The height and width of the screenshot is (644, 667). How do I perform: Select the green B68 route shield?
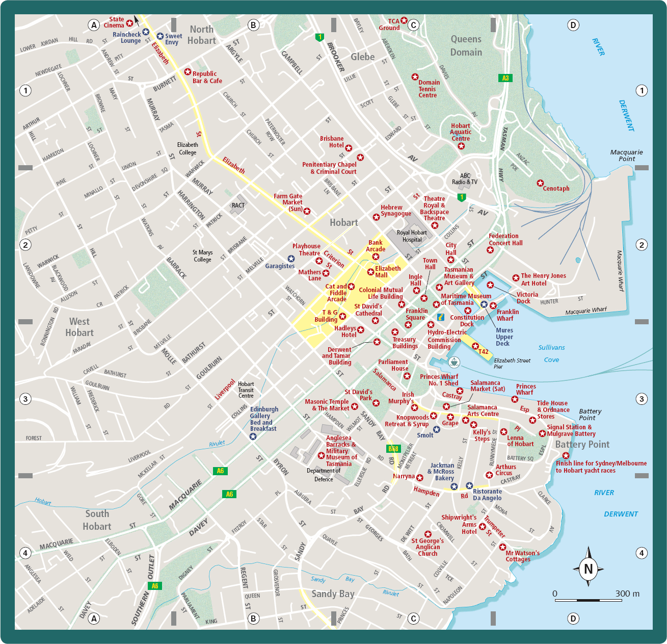(393, 449)
